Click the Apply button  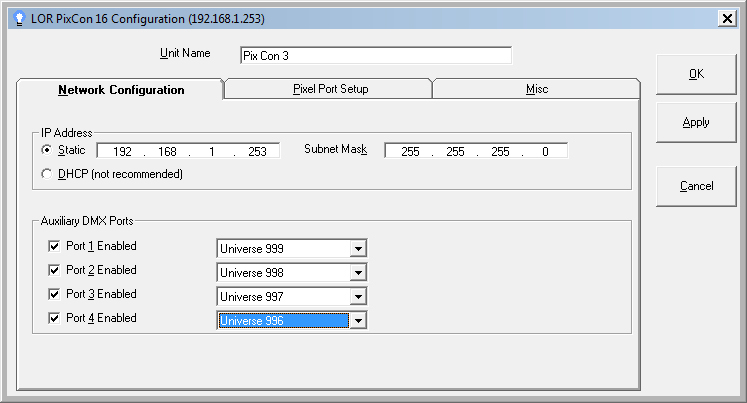click(696, 122)
